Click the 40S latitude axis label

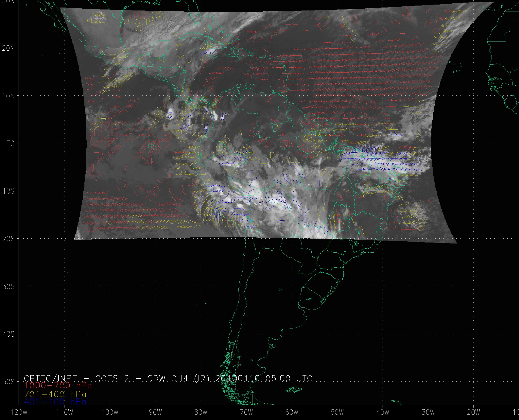[x=8, y=334]
